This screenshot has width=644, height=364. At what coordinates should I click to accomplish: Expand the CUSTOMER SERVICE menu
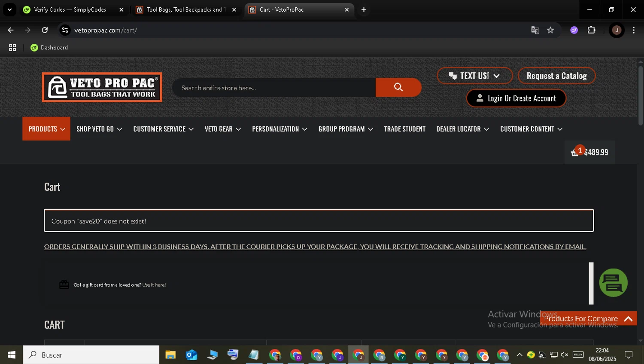(x=163, y=129)
